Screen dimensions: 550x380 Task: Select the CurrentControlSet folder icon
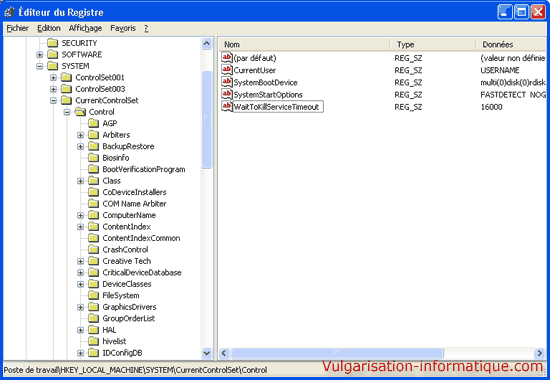coord(66,100)
